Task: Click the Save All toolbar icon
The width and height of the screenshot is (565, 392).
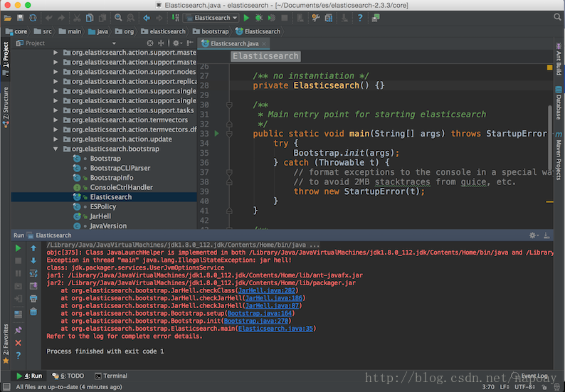Action: [x=20, y=18]
